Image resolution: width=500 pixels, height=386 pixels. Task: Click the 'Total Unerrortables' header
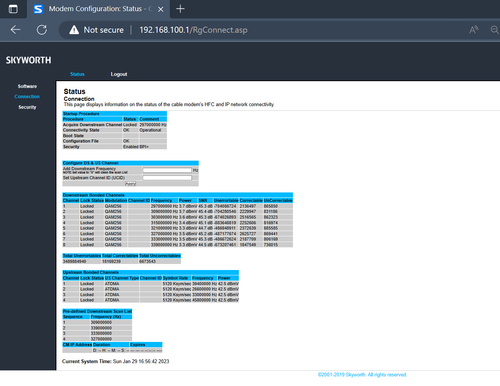click(82, 256)
